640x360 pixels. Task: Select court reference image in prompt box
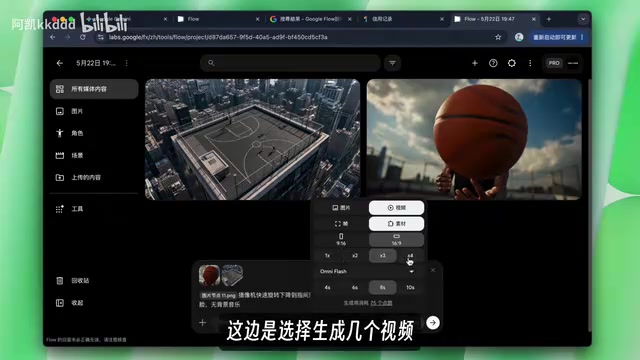coord(232,275)
